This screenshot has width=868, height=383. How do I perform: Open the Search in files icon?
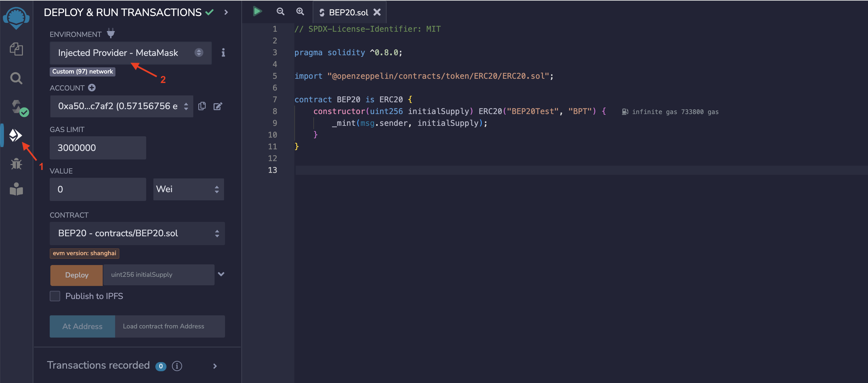pos(16,78)
